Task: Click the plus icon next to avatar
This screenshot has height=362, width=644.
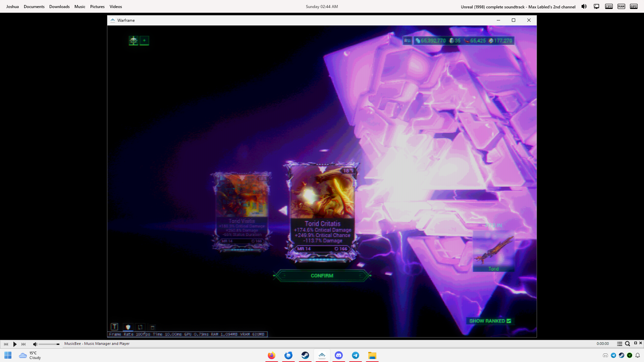Action: pos(144,41)
